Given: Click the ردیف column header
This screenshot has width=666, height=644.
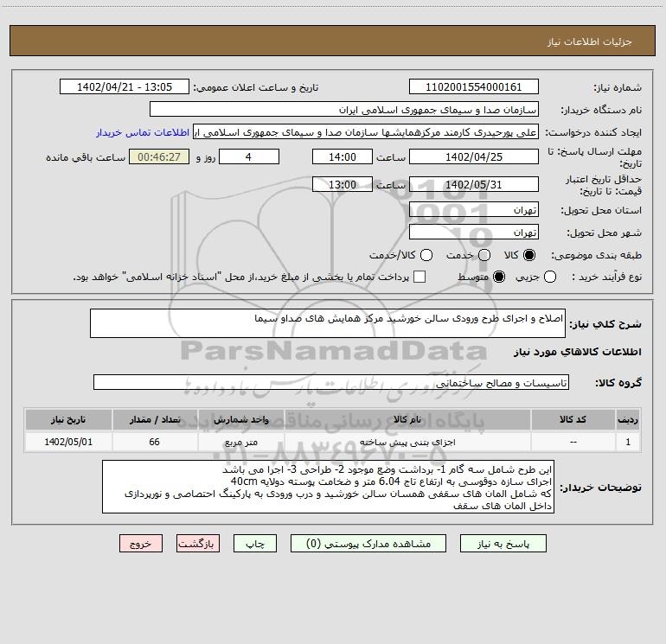Looking at the screenshot, I should tap(628, 419).
